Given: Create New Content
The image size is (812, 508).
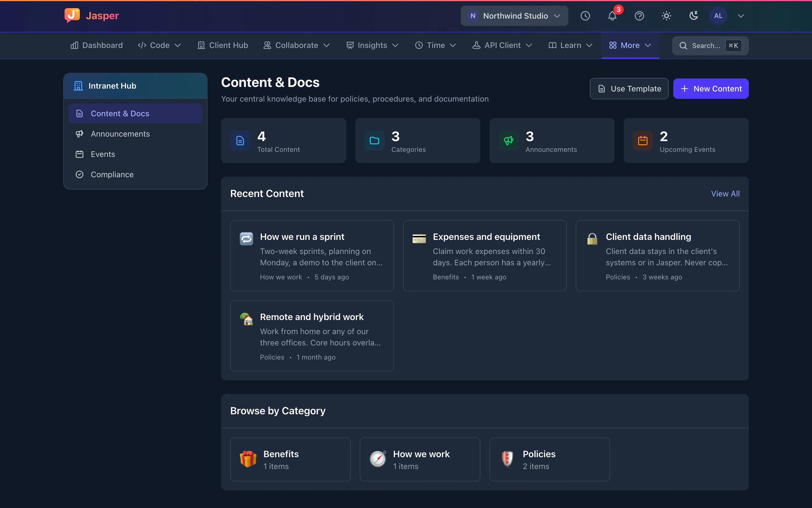Looking at the screenshot, I should (711, 89).
